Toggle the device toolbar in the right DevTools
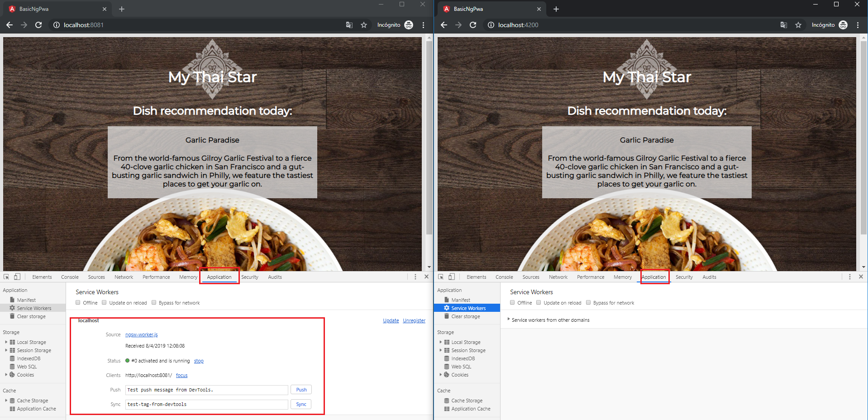 coord(451,277)
